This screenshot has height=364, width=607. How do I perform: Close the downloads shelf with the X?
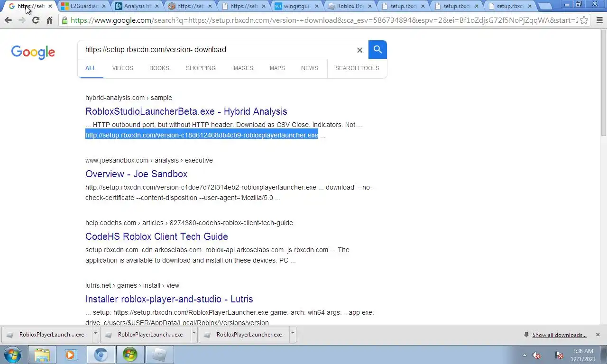[x=598, y=335]
